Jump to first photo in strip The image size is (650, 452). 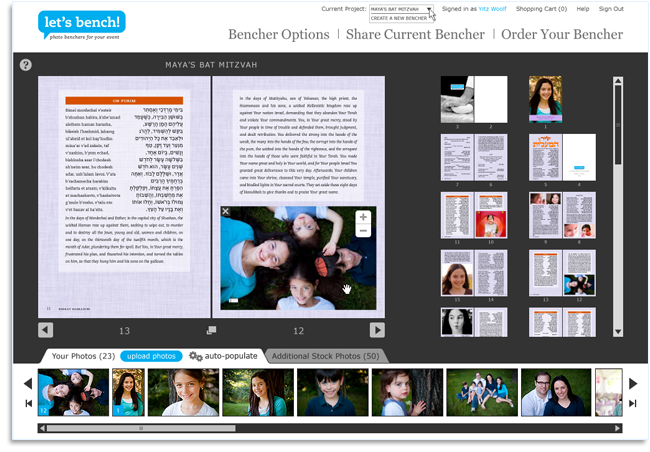tap(28, 403)
